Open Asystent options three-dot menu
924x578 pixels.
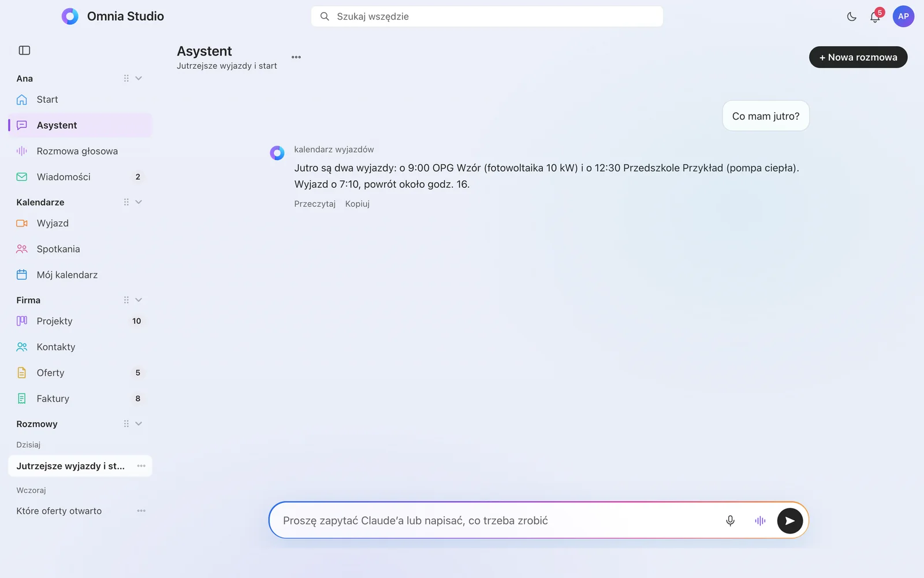click(296, 57)
